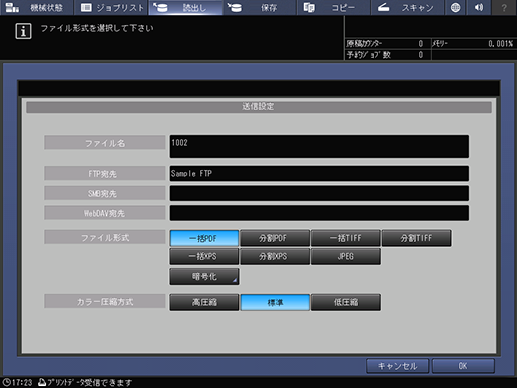Open the コピー copy tab
517x388 pixels.
[333, 7]
